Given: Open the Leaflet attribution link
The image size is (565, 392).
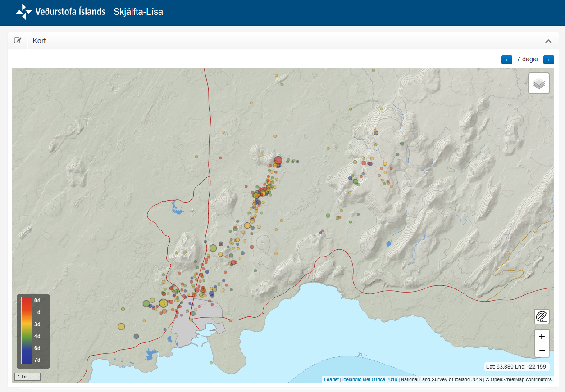Looking at the screenshot, I should 331,379.
